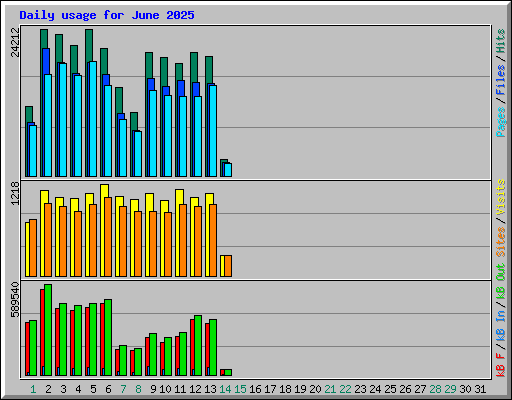Select day label 27 on the x-axis

coord(420,389)
